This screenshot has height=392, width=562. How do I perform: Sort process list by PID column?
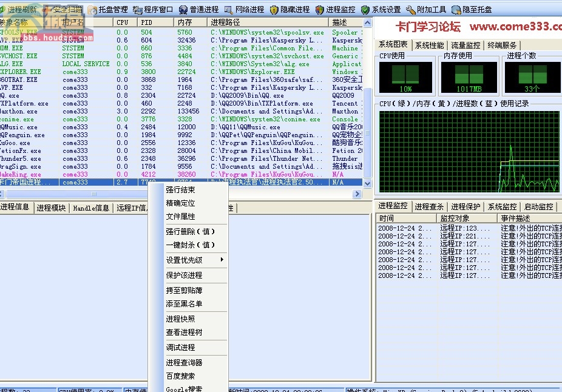(155, 22)
